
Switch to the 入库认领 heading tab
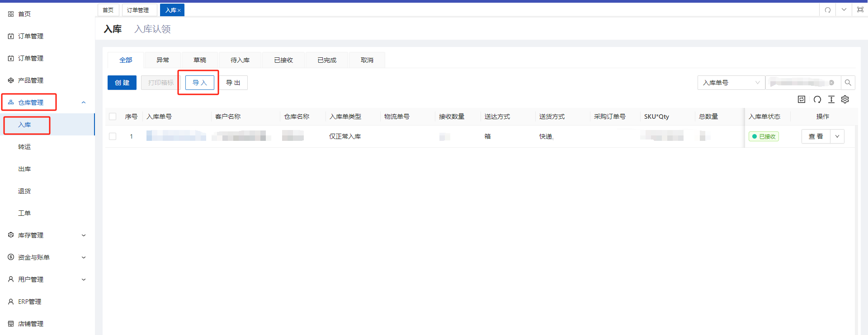[152, 29]
